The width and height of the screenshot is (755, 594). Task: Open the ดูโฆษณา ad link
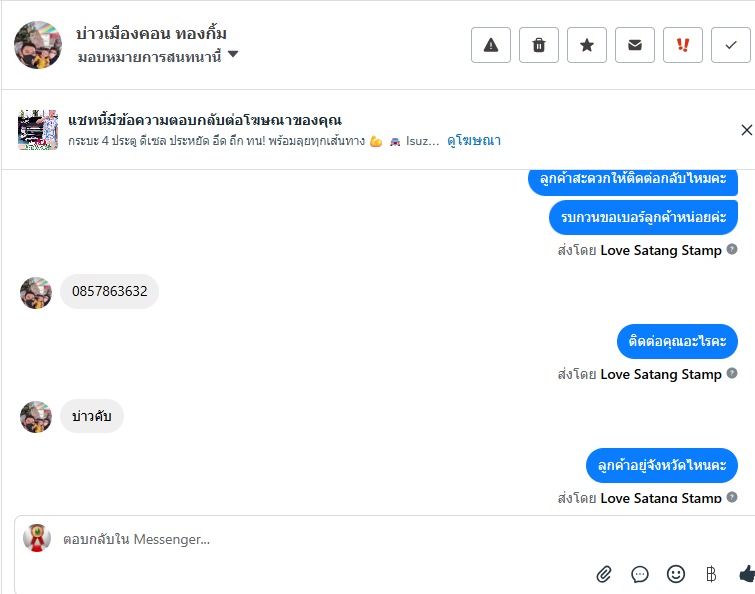pyautogui.click(x=474, y=141)
